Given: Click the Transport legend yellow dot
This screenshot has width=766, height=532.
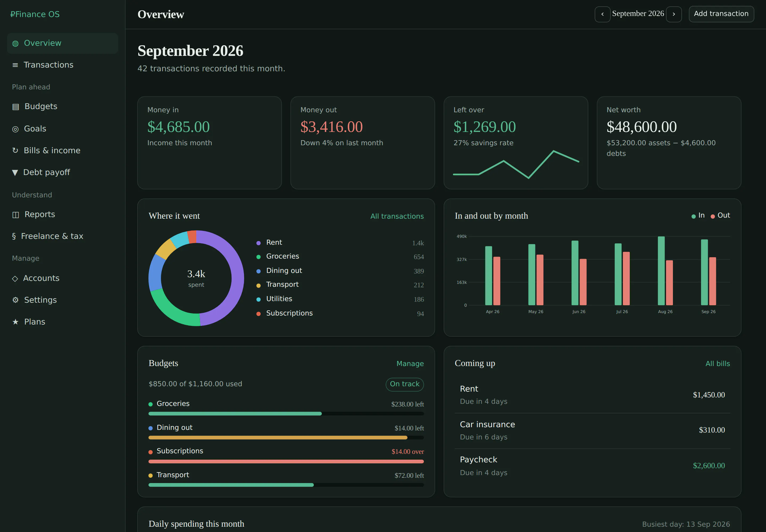Looking at the screenshot, I should tap(258, 285).
